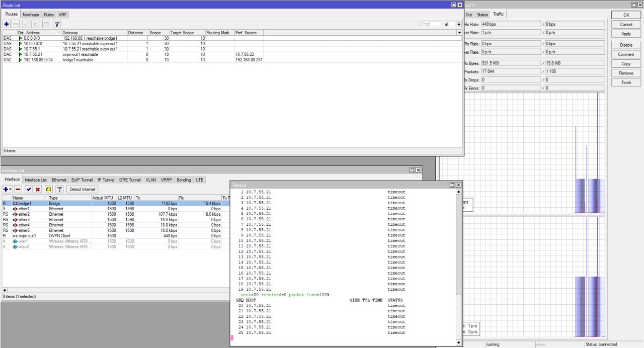644x348 pixels.
Task: Click the ether4 ethernet icon
Action: pos(15,225)
